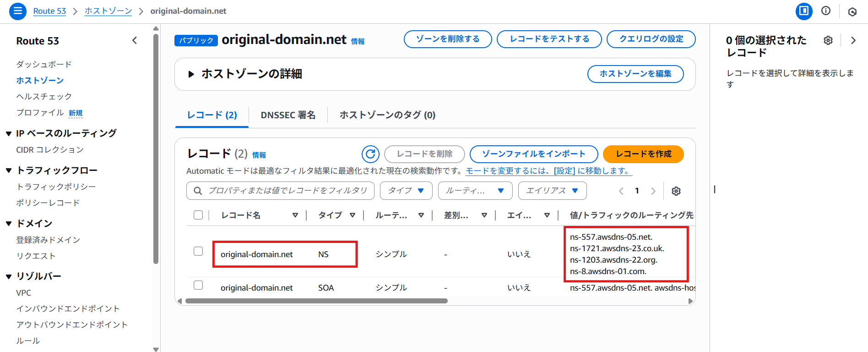Open 登録済みドメイン in sidebar
Screen dimensions: 868x352
[48, 240]
